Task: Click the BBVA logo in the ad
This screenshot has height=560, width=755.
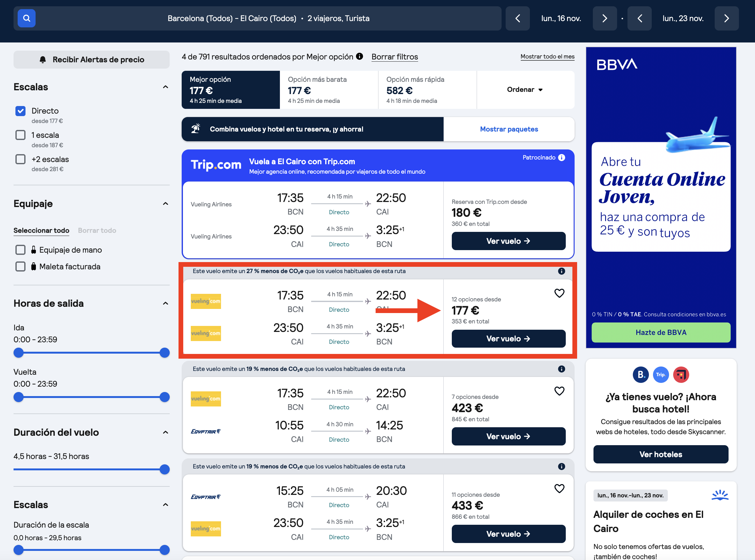Action: pos(617,64)
